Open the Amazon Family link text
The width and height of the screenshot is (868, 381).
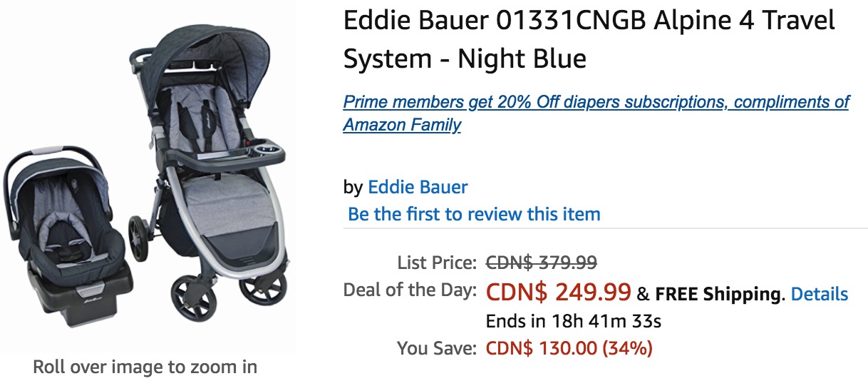click(x=402, y=125)
